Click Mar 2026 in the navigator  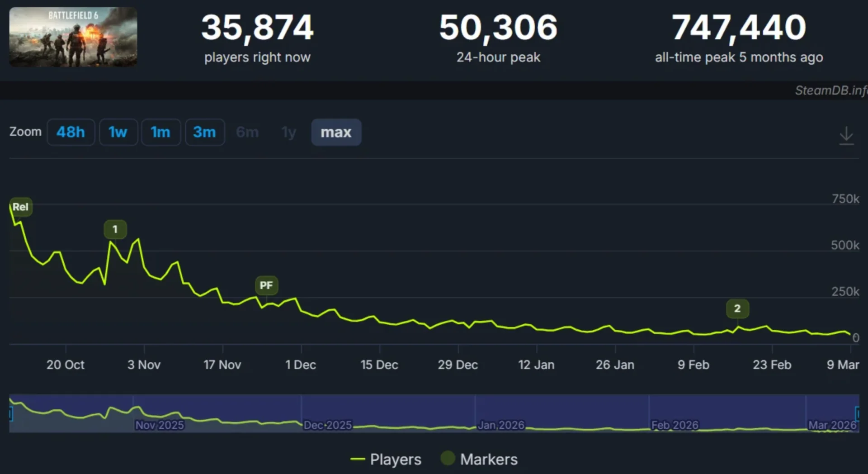pos(832,425)
